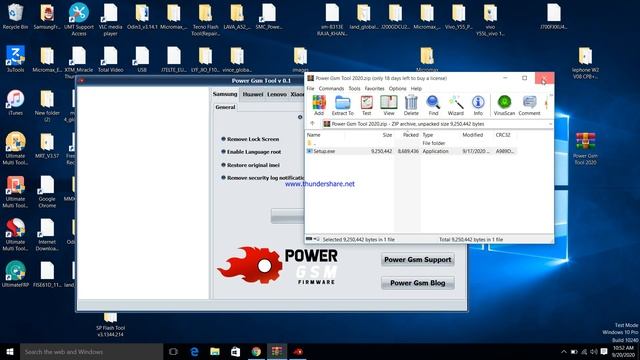
Task: Select the Setup.exe file row
Action: point(411,151)
